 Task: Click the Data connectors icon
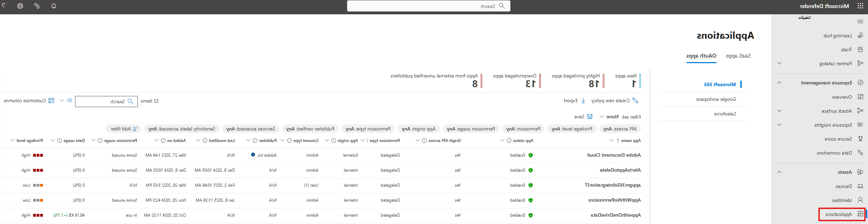[x=860, y=153]
